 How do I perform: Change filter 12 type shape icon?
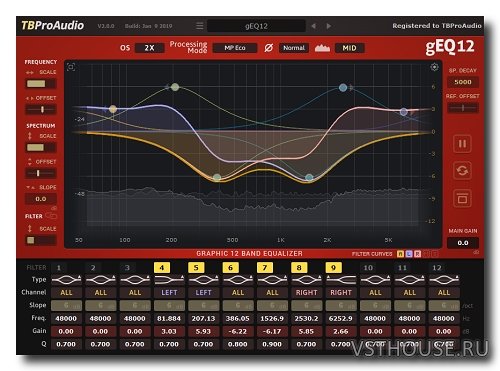[x=444, y=279]
